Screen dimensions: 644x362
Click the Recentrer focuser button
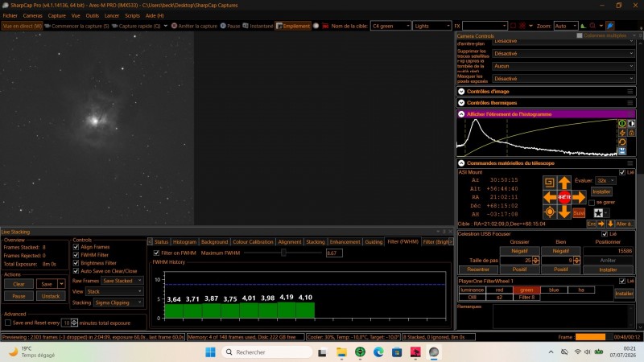[478, 269]
